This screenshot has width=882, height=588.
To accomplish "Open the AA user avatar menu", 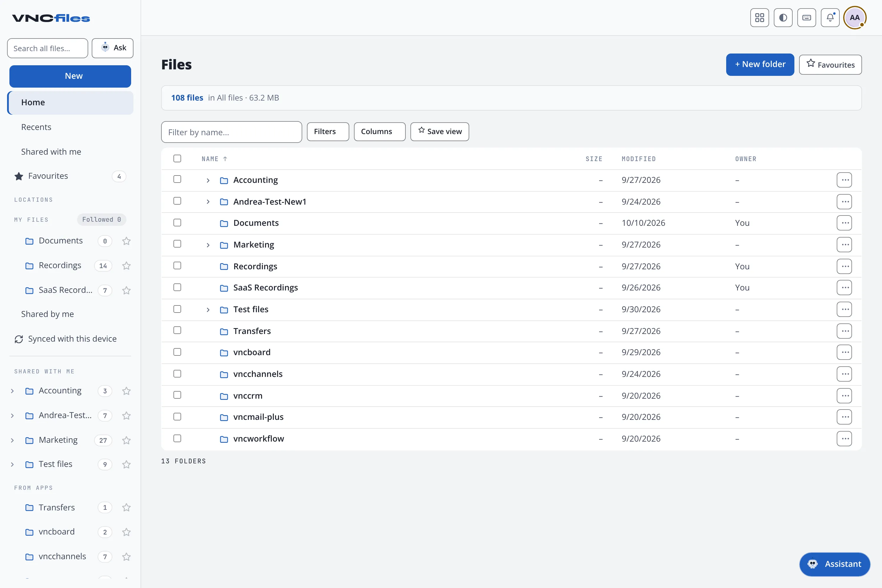I will click(x=855, y=18).
